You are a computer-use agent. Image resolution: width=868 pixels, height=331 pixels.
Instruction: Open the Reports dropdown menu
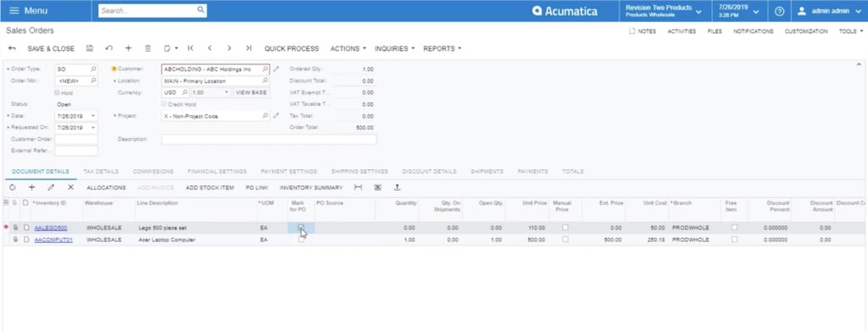[442, 48]
